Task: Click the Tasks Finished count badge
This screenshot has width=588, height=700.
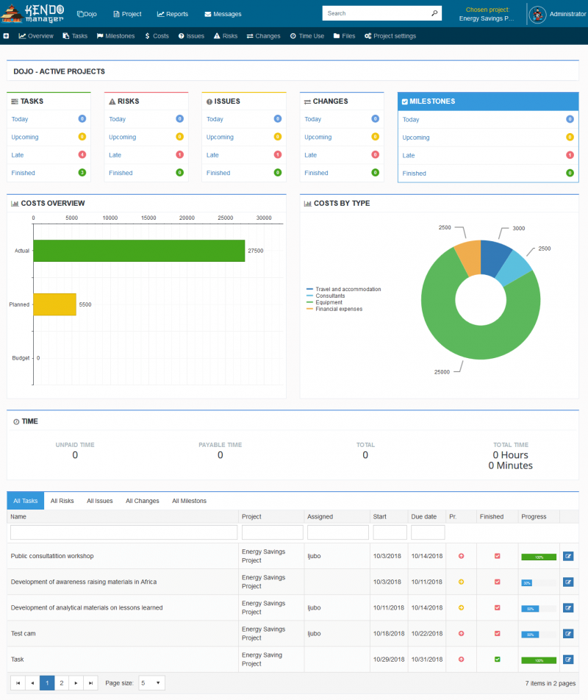Action: 82,172
